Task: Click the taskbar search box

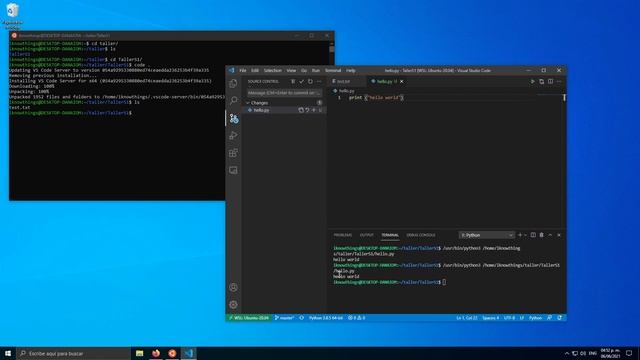Action: pos(74,353)
